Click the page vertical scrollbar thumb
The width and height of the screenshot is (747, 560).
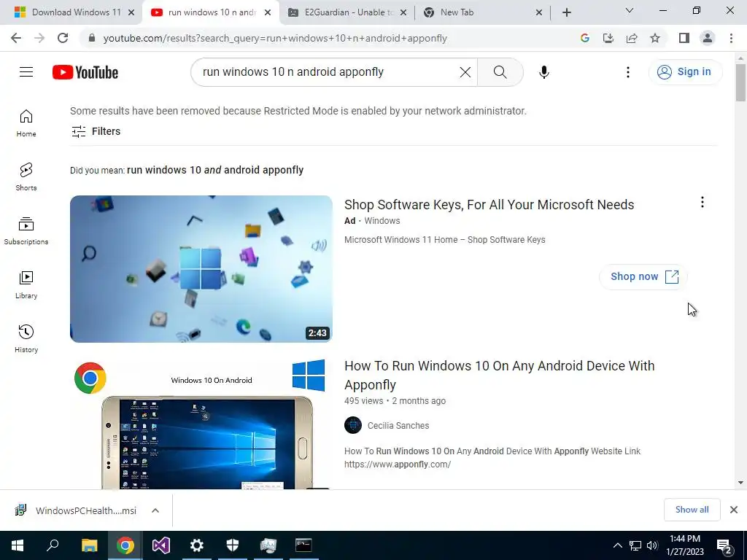740,82
